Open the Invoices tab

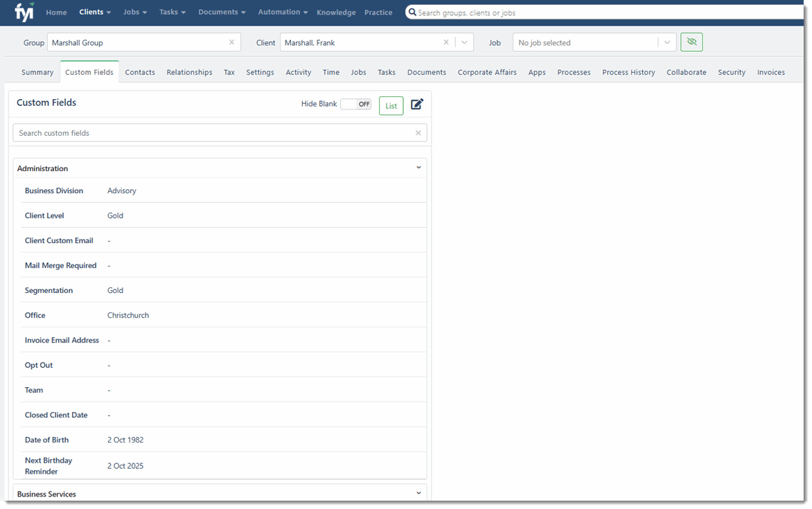[770, 73]
